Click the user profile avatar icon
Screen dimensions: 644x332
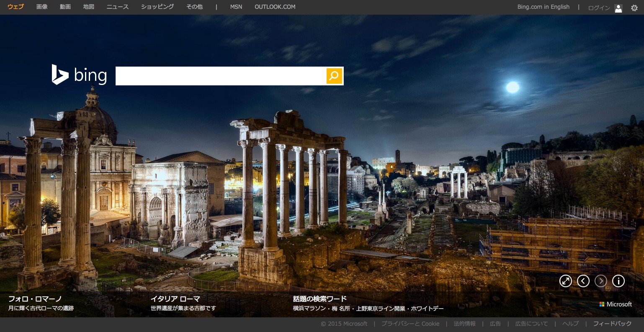tap(618, 8)
